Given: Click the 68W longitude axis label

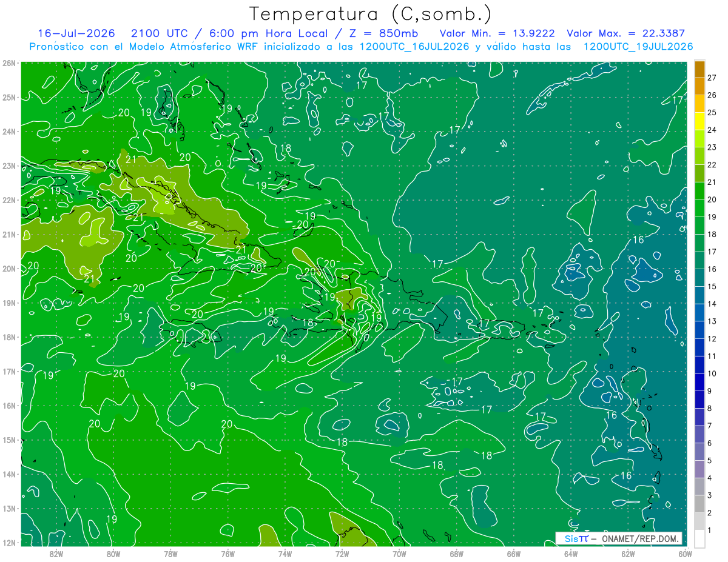Looking at the screenshot, I should tap(456, 554).
